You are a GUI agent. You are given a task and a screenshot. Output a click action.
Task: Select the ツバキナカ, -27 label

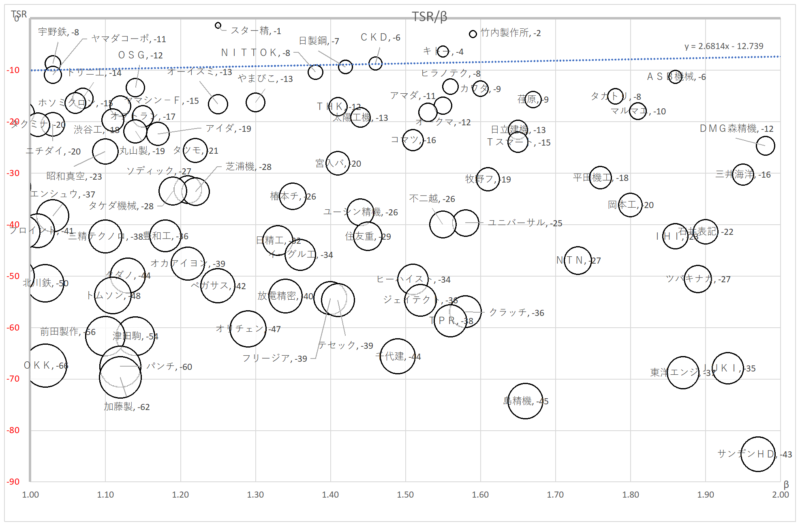(698, 280)
